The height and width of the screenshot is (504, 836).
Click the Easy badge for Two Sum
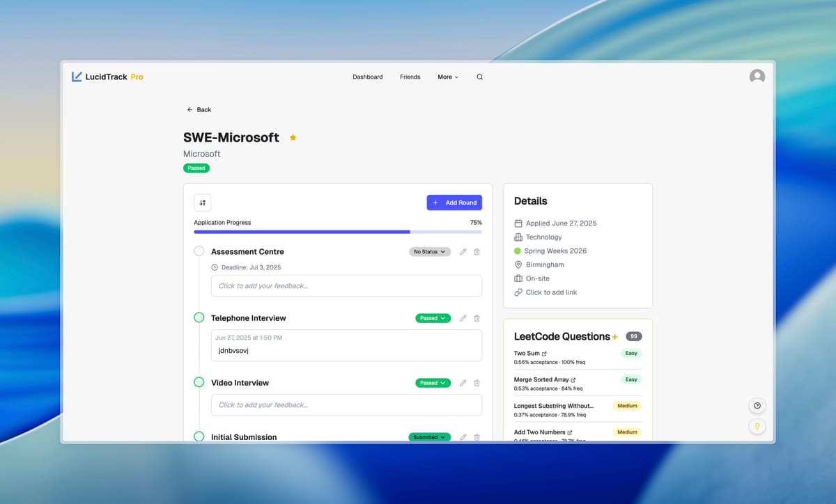pyautogui.click(x=631, y=353)
